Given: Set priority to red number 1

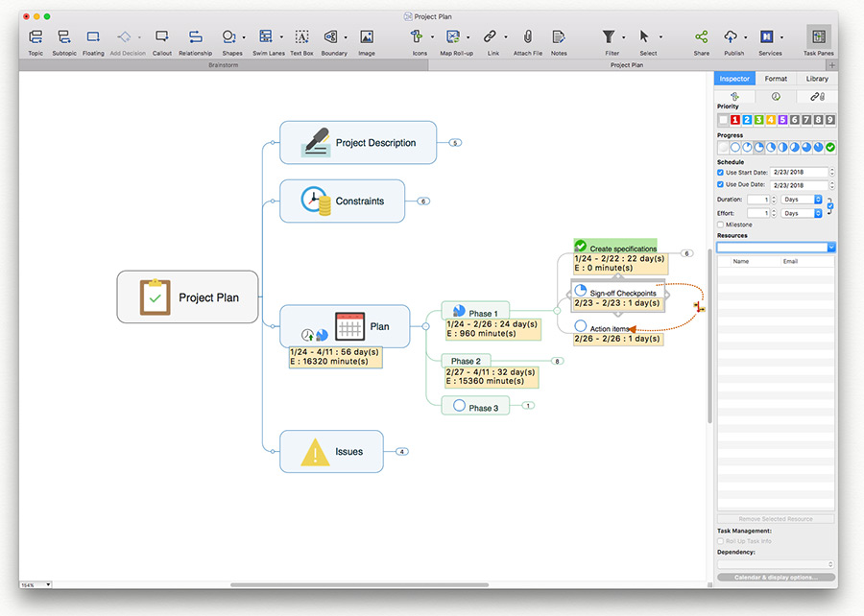Looking at the screenshot, I should [x=735, y=119].
